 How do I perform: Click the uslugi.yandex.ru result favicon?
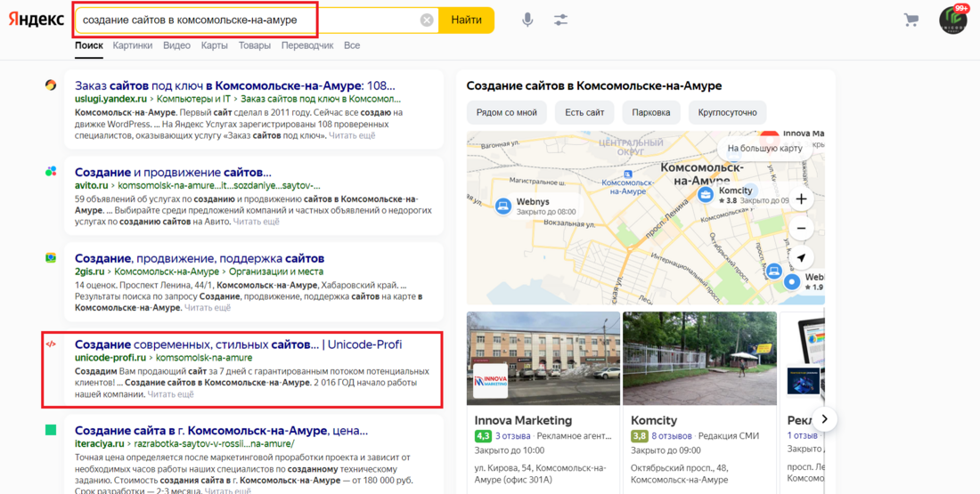click(51, 85)
